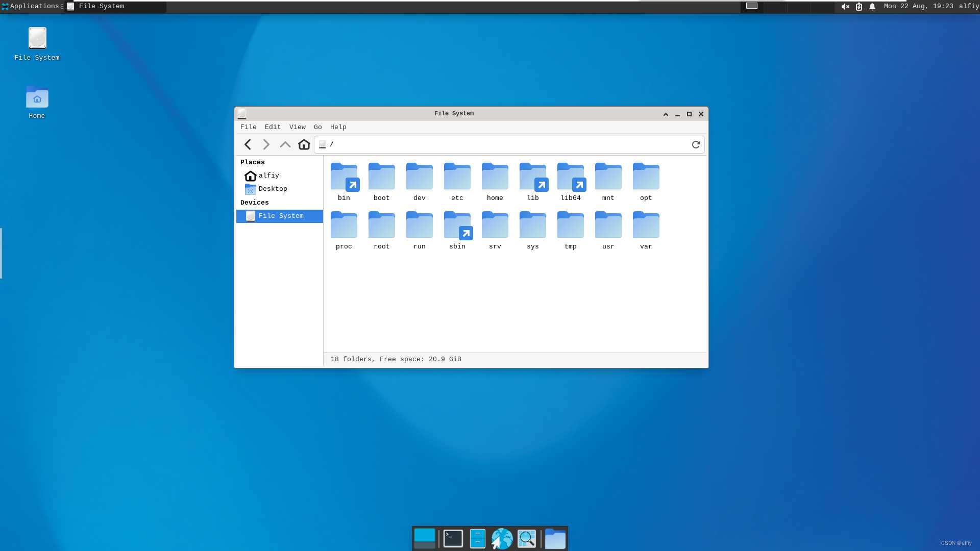This screenshot has width=980, height=551.
Task: Toggle the muted volume icon
Action: 845,7
